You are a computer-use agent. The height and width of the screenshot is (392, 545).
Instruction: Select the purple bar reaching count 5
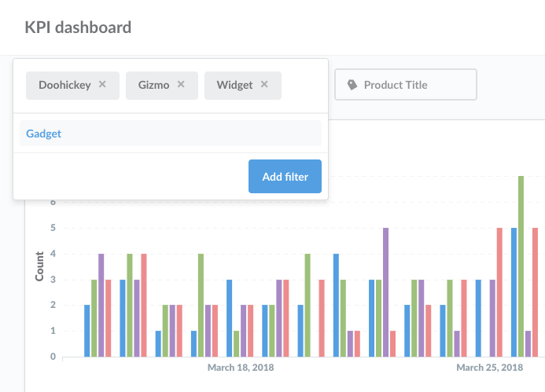385,291
